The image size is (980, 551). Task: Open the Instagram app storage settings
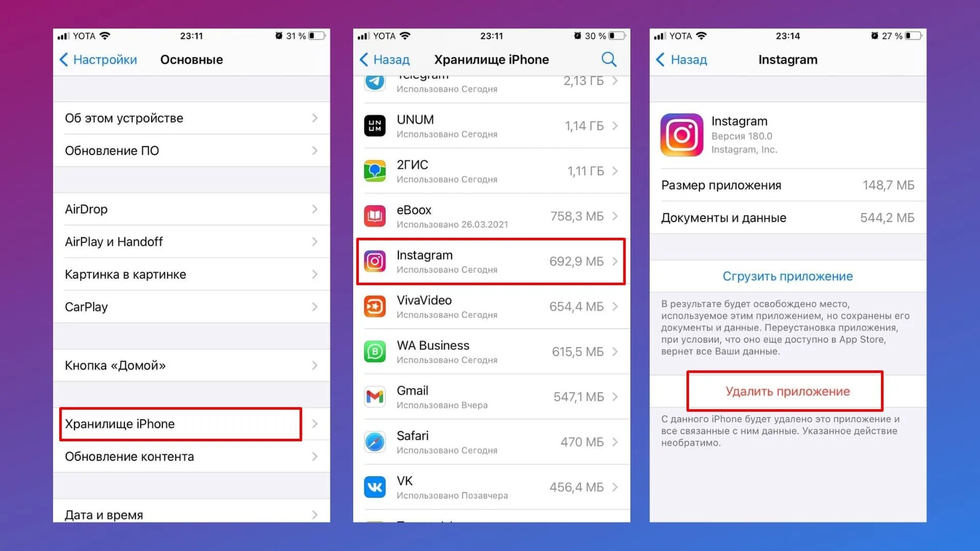click(x=490, y=261)
